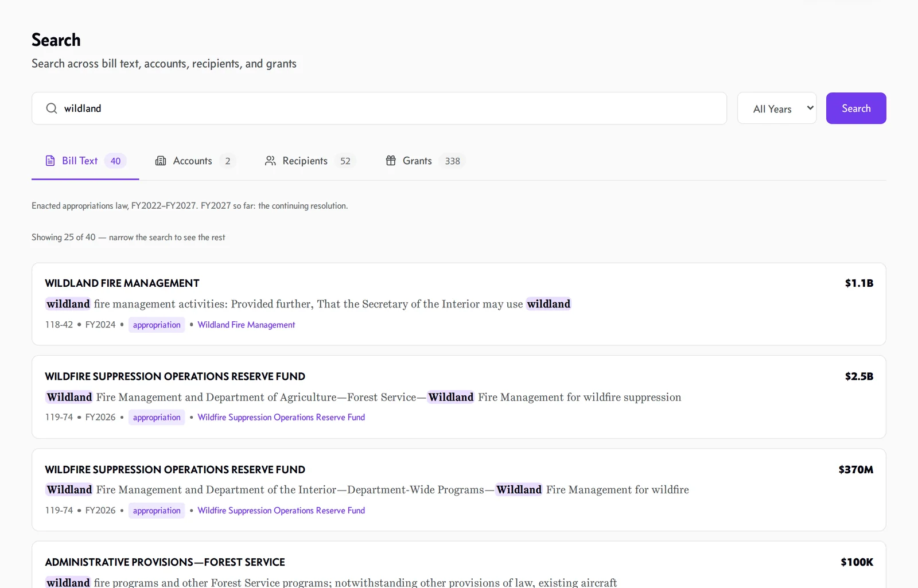Click the $370M amount
Viewport: 918px width, 588px height.
click(855, 469)
